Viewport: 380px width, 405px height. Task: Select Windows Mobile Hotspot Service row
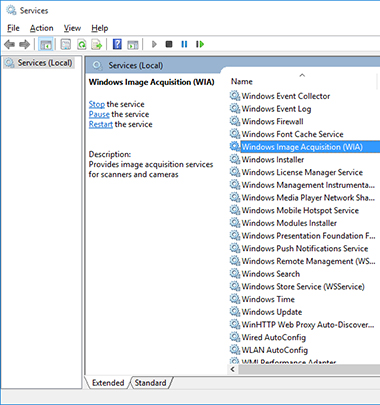point(300,210)
